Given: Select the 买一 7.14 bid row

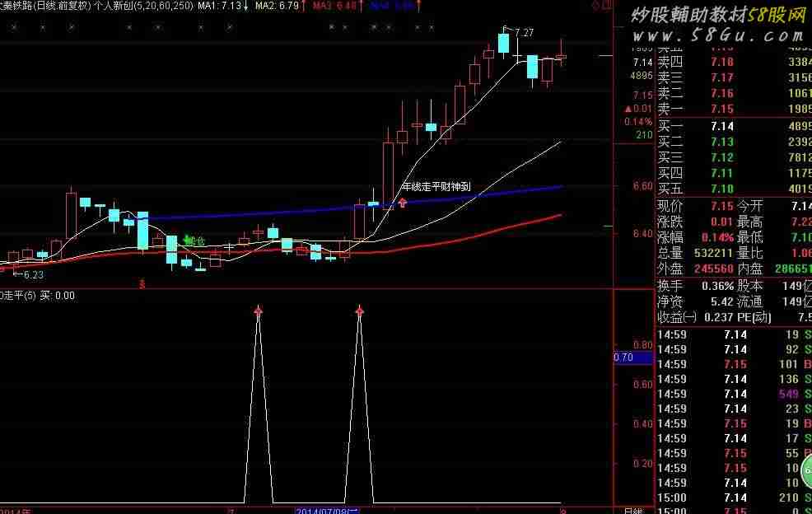Looking at the screenshot, I should pos(734,126).
